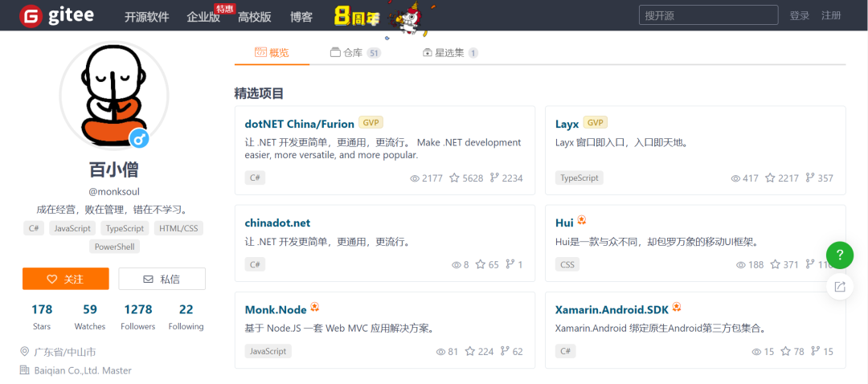Click the recommended badge beside Xamarin.Android.SDK

(x=677, y=307)
